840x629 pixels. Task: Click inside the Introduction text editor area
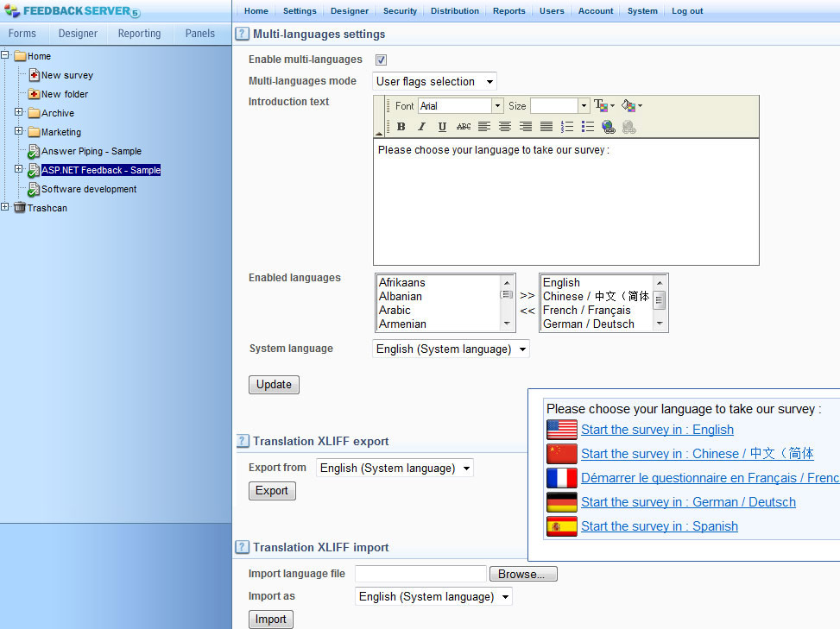point(566,202)
